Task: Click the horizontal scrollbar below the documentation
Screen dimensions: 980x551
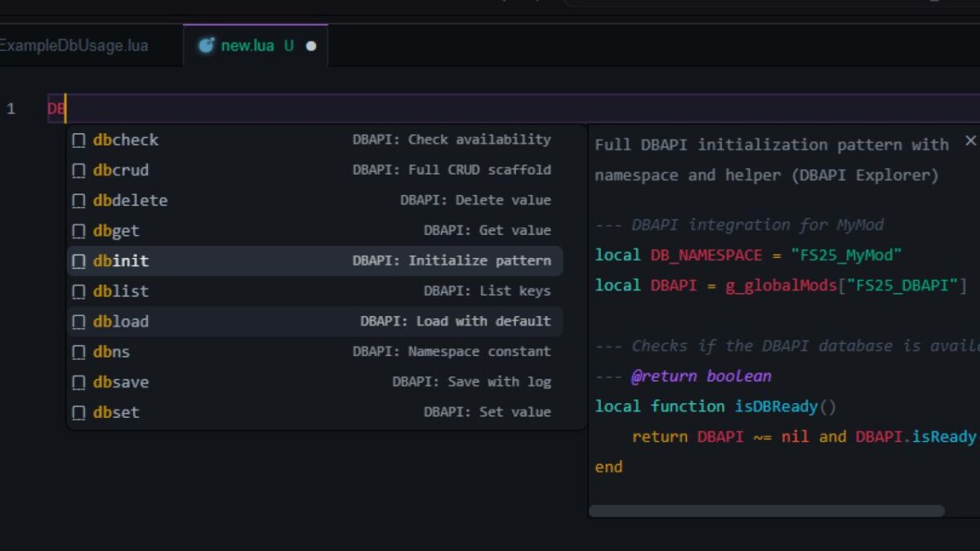Action: tap(768, 509)
